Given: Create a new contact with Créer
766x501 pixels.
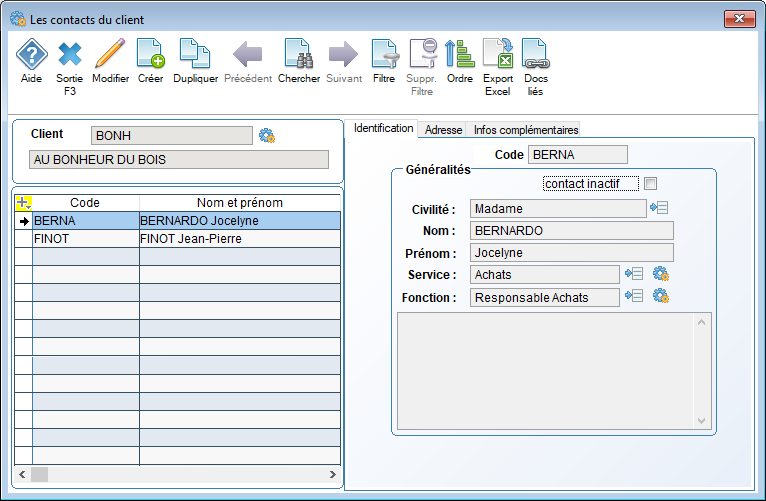Looking at the screenshot, I should point(150,53).
